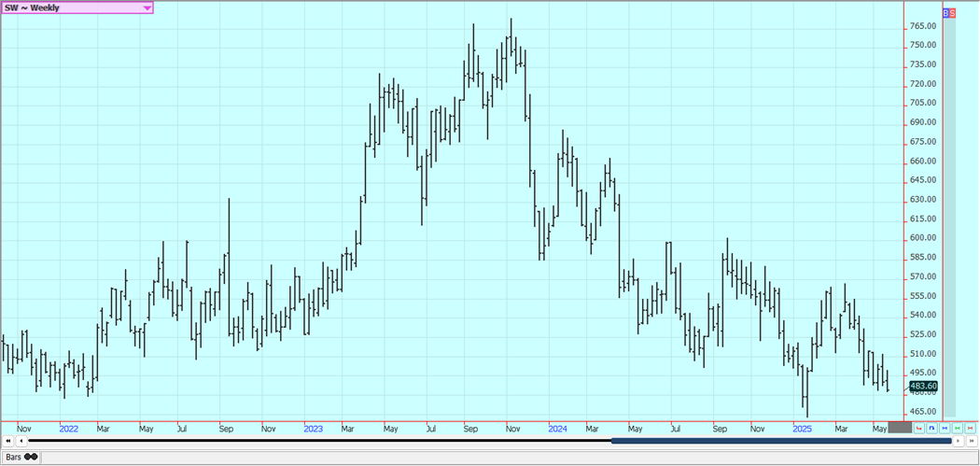The width and height of the screenshot is (980, 466).
Task: Click the red S sell button
Action: 953,12
